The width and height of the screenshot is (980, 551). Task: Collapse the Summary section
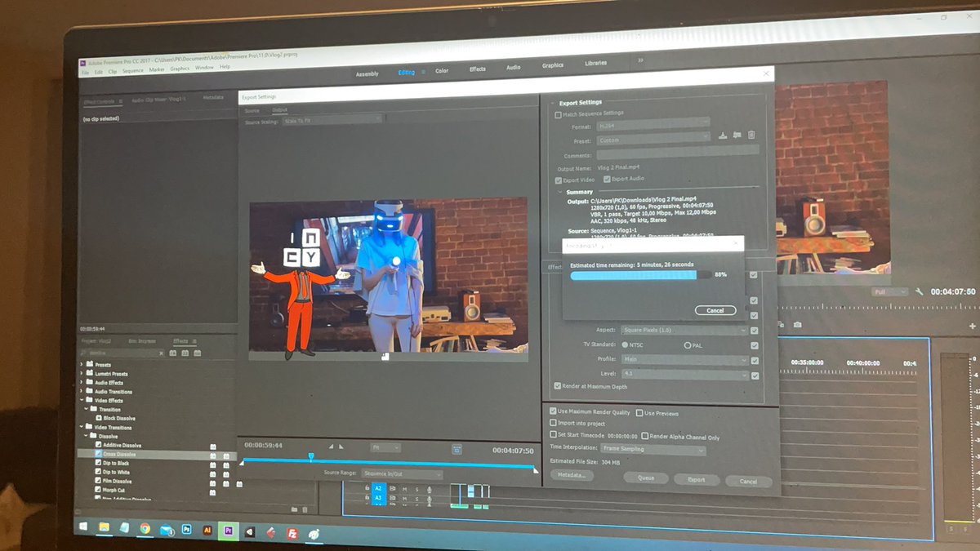point(560,192)
